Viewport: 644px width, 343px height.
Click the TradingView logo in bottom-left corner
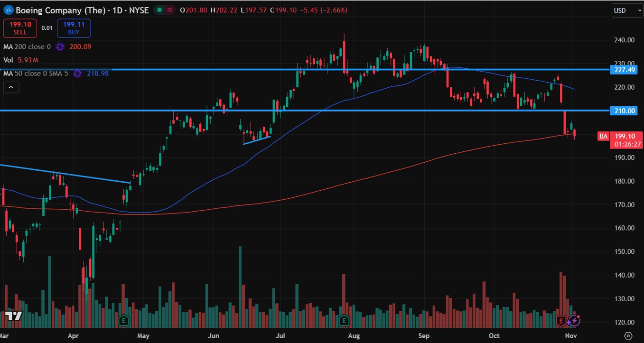pyautogui.click(x=13, y=316)
